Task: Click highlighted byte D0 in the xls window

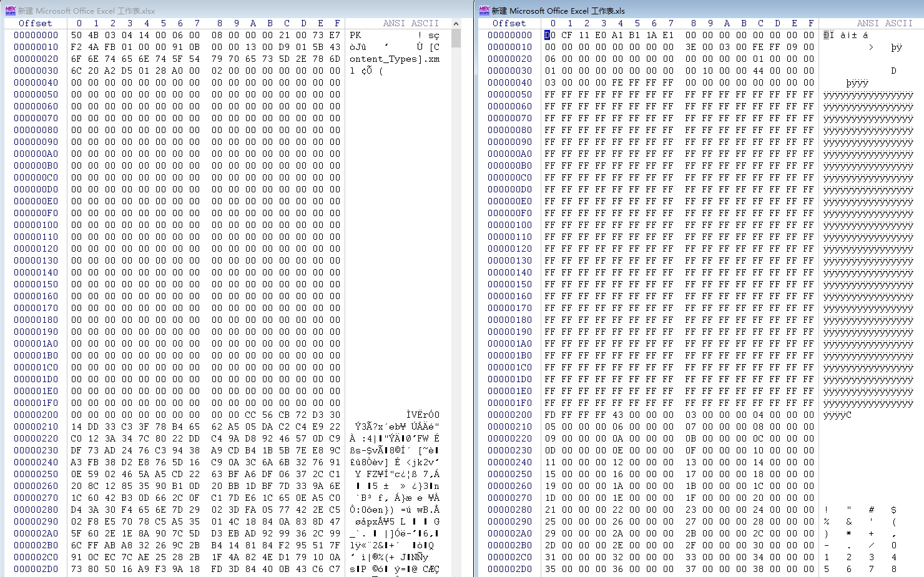Action: [549, 35]
